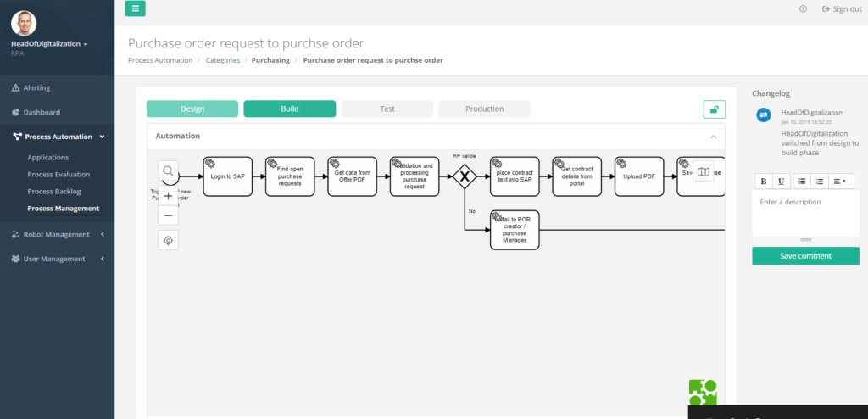Image resolution: width=868 pixels, height=419 pixels.
Task: Click the Alerting warning triangle icon
Action: (x=15, y=87)
